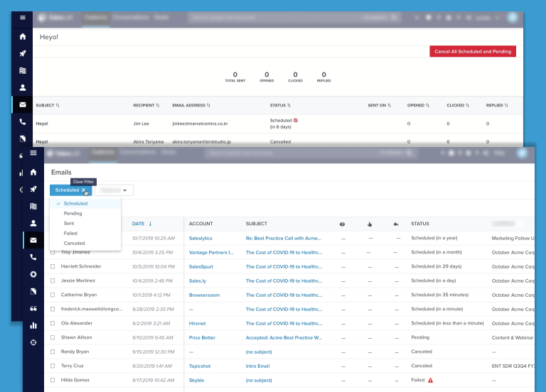Clear the Scheduled filter with the X
The width and height of the screenshot is (546, 392).
click(84, 190)
